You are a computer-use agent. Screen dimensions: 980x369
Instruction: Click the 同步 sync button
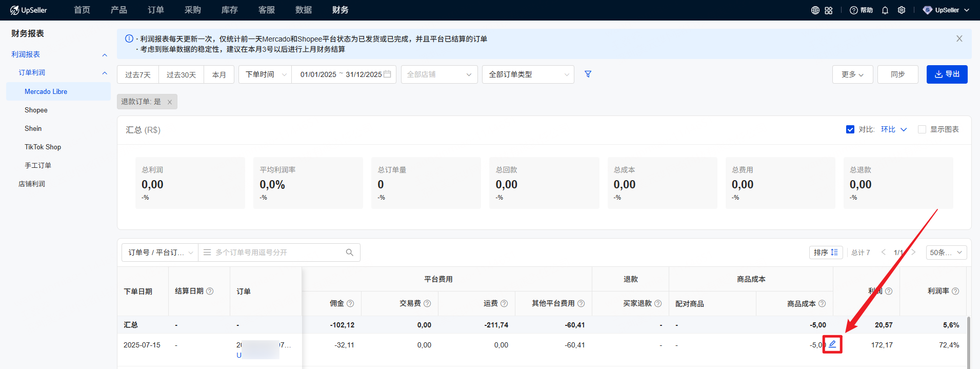[897, 74]
